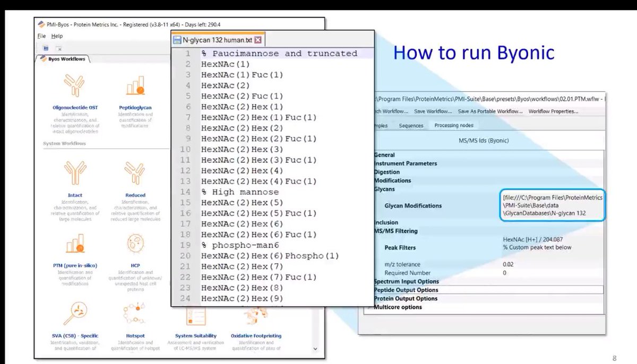
Task: Expand the Digestion section
Action: click(x=387, y=172)
